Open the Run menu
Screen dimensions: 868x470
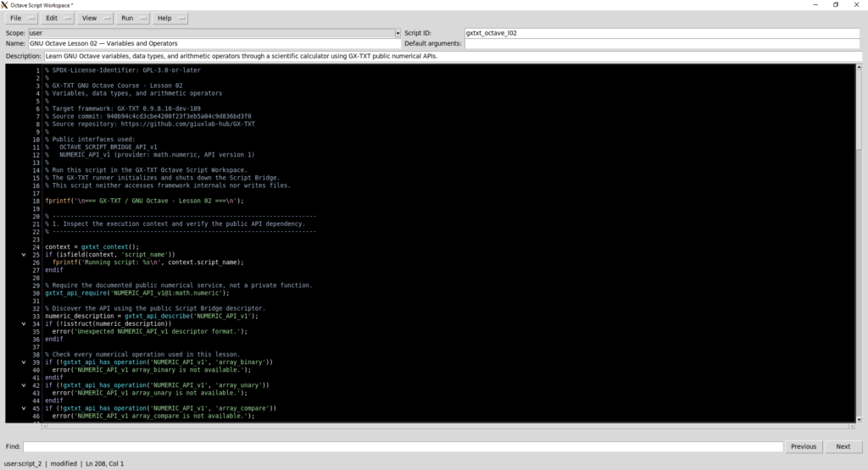133,19
